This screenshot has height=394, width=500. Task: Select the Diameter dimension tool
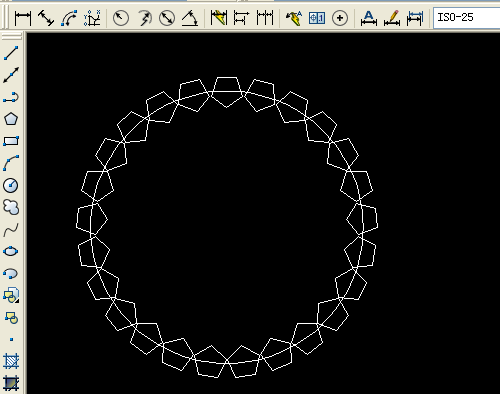(167, 18)
